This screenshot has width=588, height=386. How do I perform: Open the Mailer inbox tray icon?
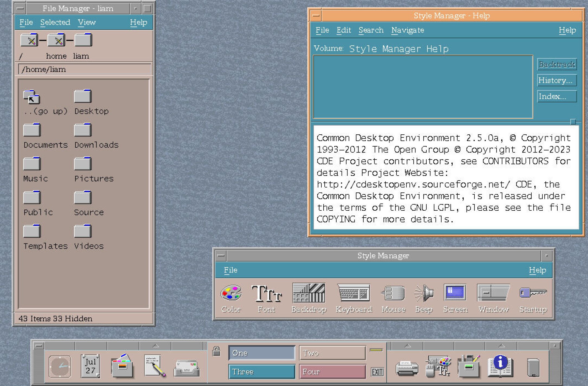click(x=187, y=368)
